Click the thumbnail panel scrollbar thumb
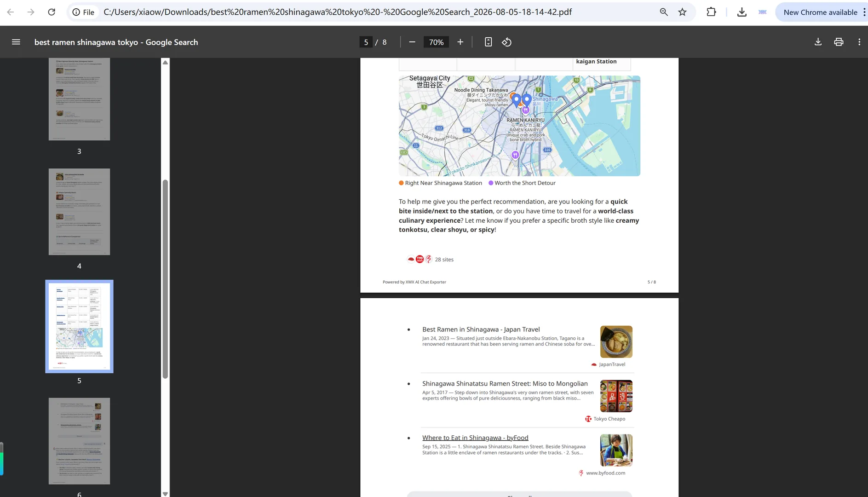 click(x=165, y=279)
